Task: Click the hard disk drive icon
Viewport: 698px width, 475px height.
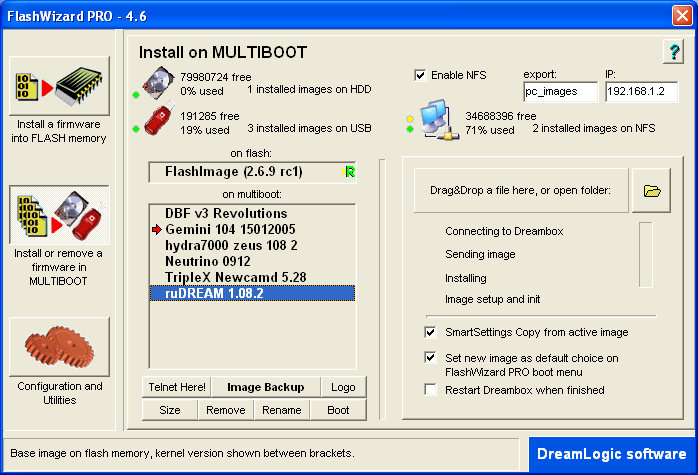Action: tap(158, 83)
